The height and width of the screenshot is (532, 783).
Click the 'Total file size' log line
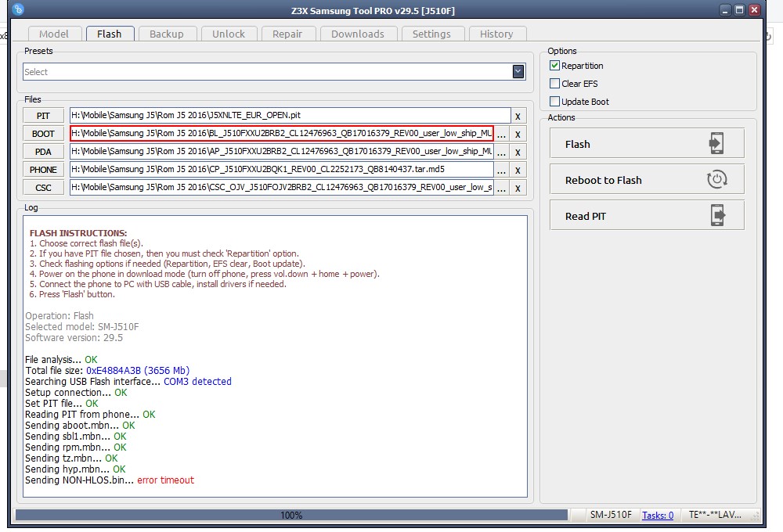[x=107, y=370]
